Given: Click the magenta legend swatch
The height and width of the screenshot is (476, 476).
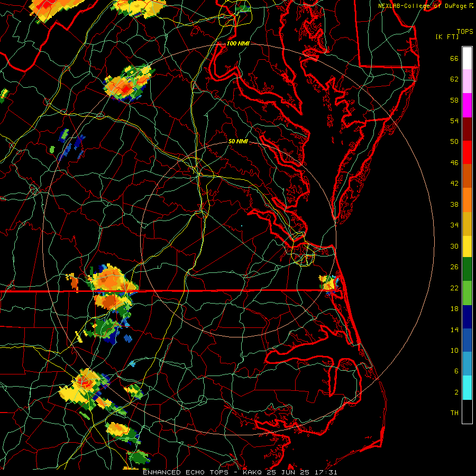Looking at the screenshot, I should click(467, 105).
